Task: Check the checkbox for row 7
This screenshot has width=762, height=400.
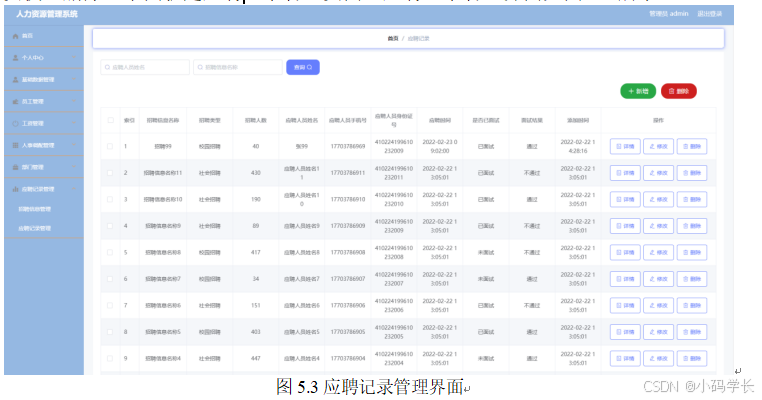Action: pos(110,305)
